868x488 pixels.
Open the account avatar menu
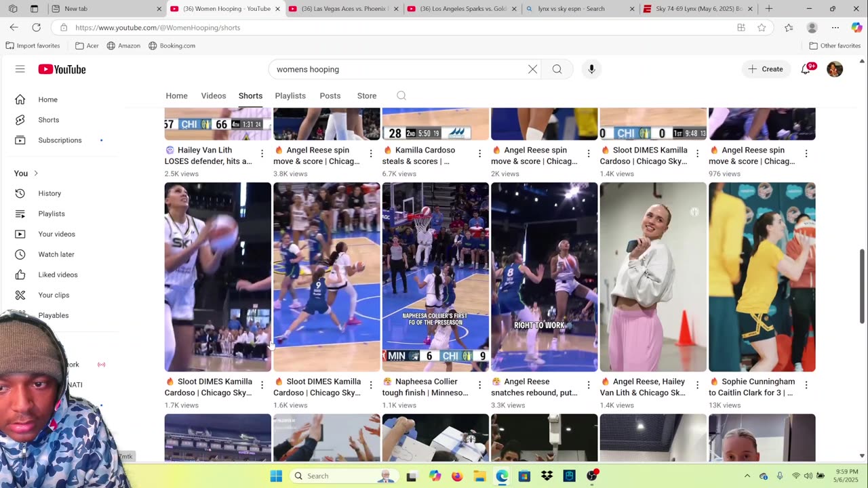point(835,69)
